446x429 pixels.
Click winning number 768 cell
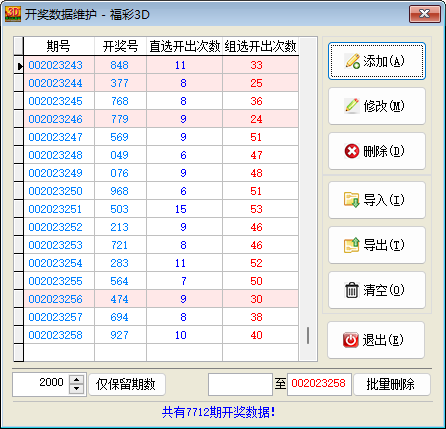point(120,101)
